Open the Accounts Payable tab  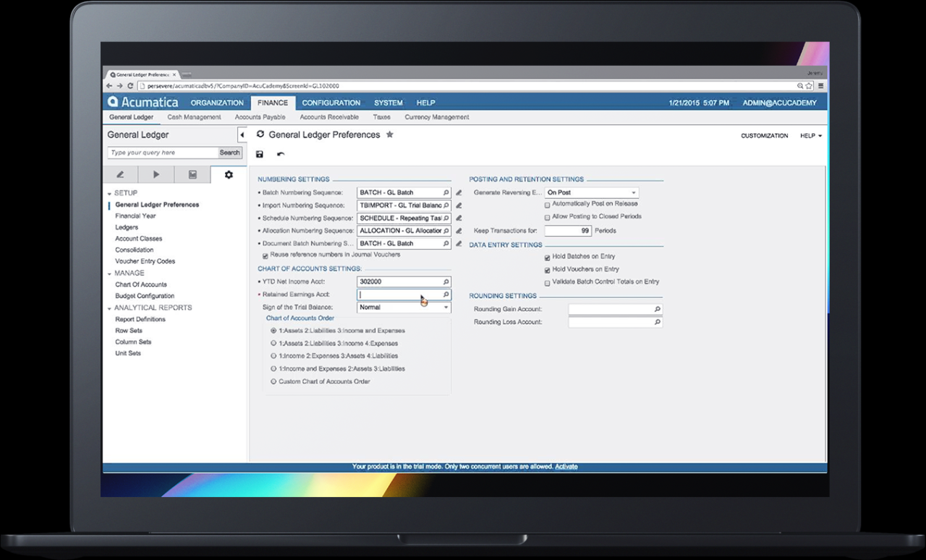coord(259,116)
